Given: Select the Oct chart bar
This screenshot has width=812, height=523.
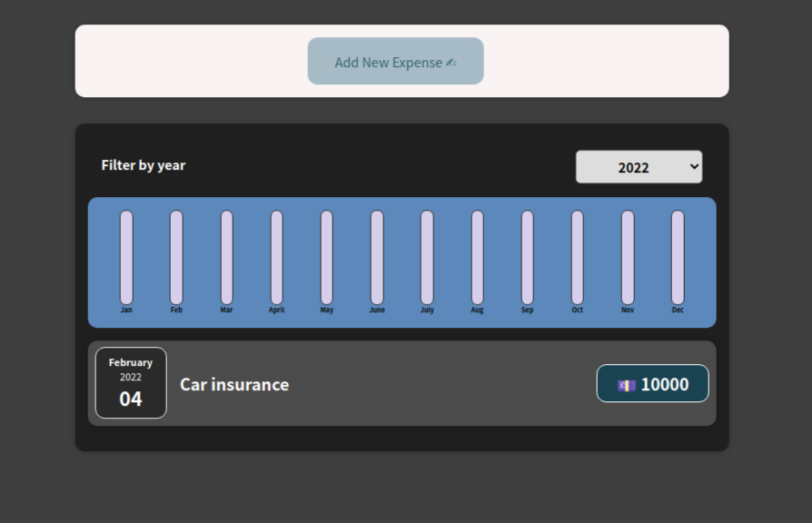Looking at the screenshot, I should [x=578, y=257].
